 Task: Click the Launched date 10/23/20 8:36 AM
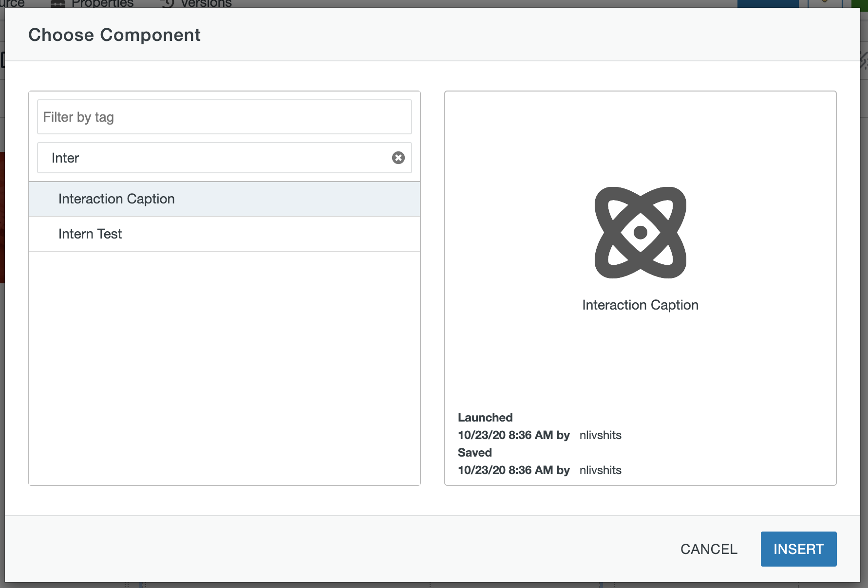point(505,435)
